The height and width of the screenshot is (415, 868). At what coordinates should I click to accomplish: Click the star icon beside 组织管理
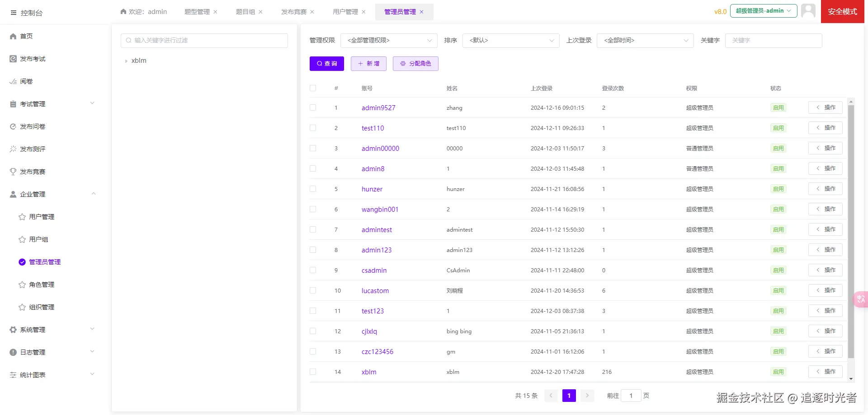tap(22, 307)
